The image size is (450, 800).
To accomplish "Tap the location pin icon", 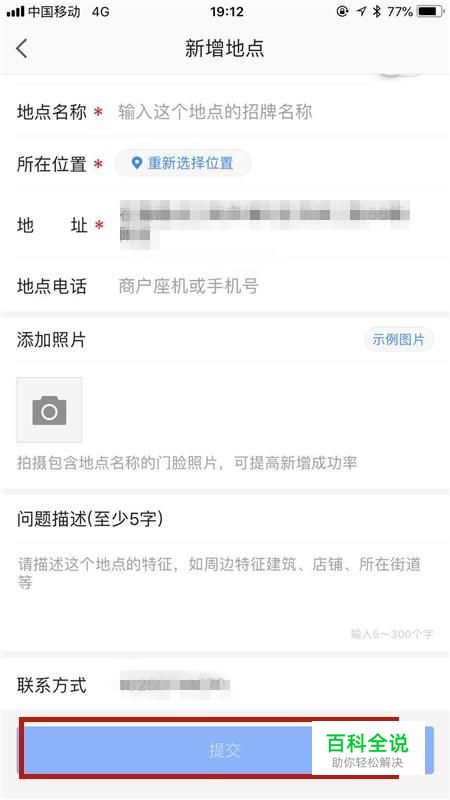I will pos(136,163).
